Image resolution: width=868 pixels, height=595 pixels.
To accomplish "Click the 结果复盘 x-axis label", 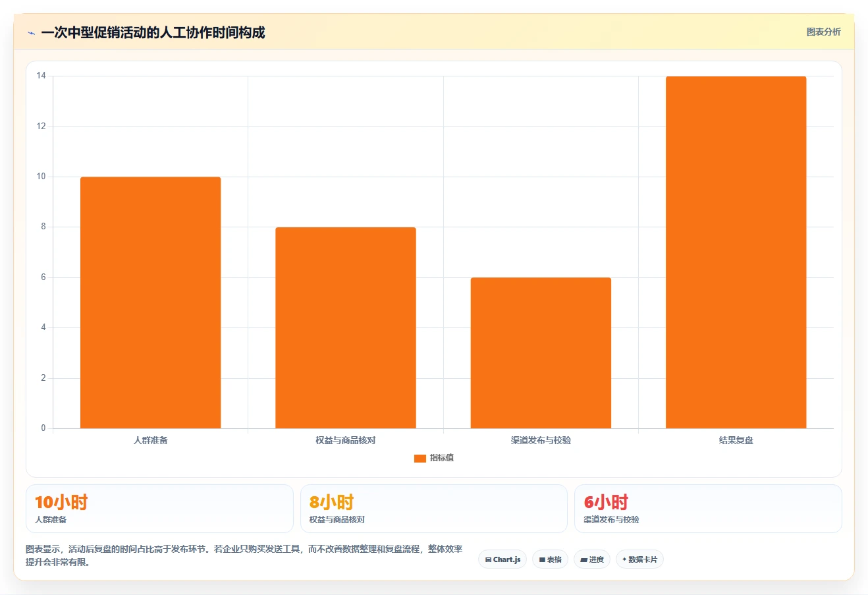I will (736, 440).
